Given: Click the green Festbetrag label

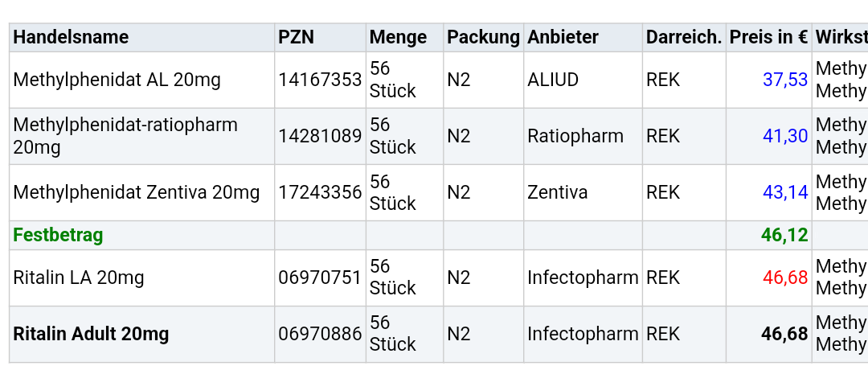Looking at the screenshot, I should [x=58, y=236].
